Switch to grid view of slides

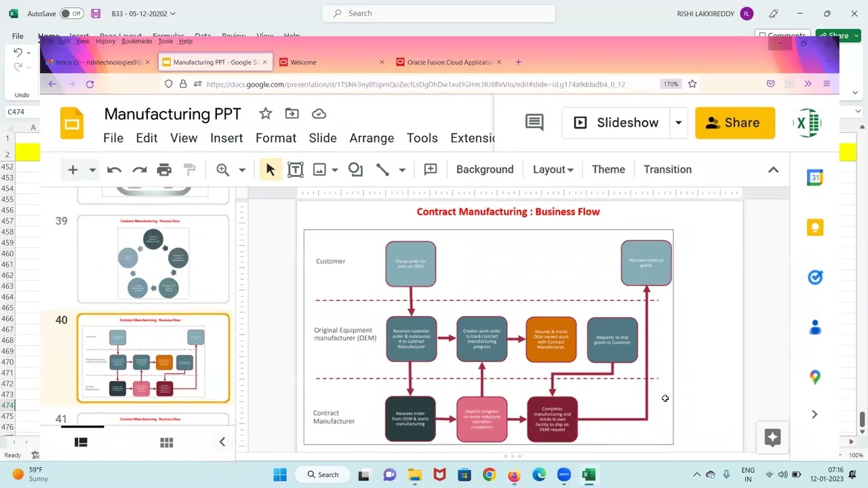point(166,443)
